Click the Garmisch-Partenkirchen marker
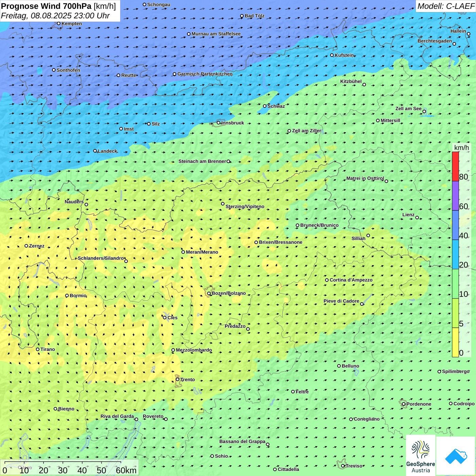The width and height of the screenshot is (476, 476). 174,74
